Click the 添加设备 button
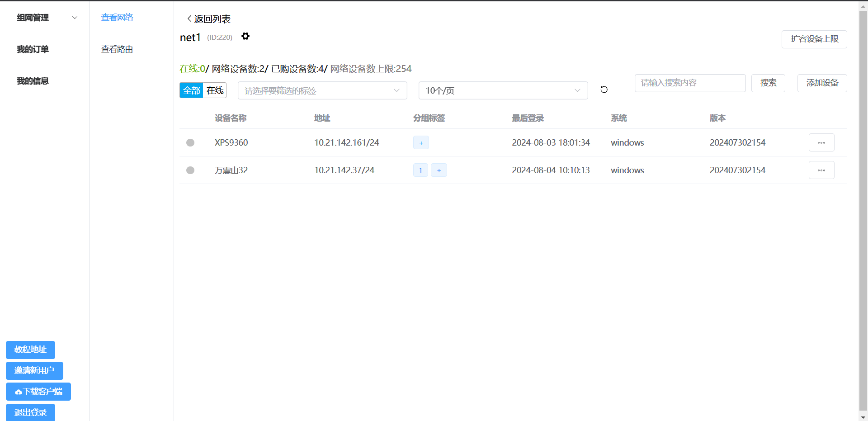 point(822,83)
